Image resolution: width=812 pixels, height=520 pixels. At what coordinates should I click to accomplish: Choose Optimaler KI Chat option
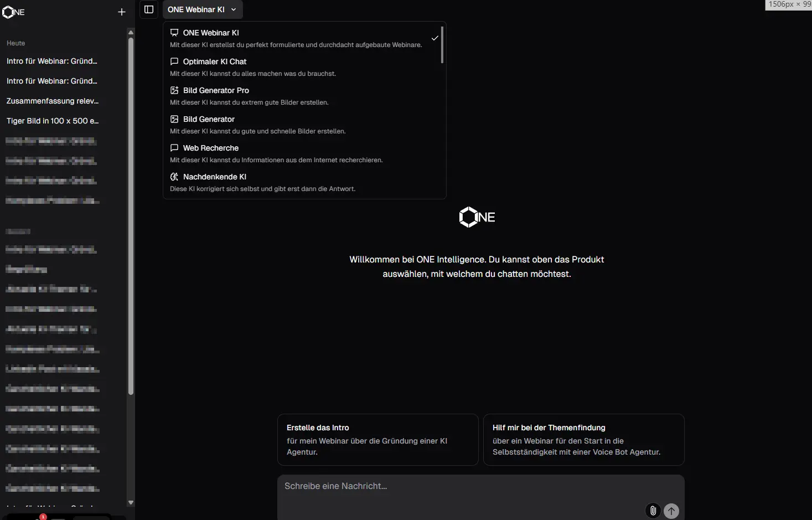(x=215, y=61)
